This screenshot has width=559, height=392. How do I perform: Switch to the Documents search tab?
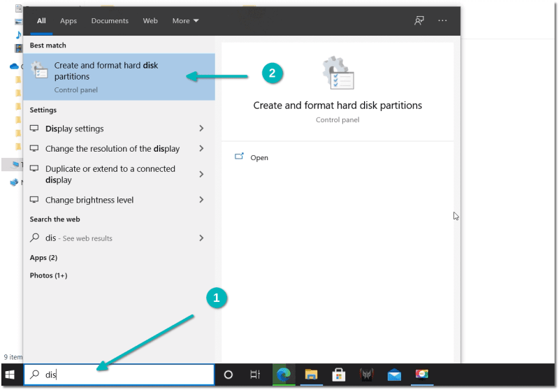tap(110, 21)
